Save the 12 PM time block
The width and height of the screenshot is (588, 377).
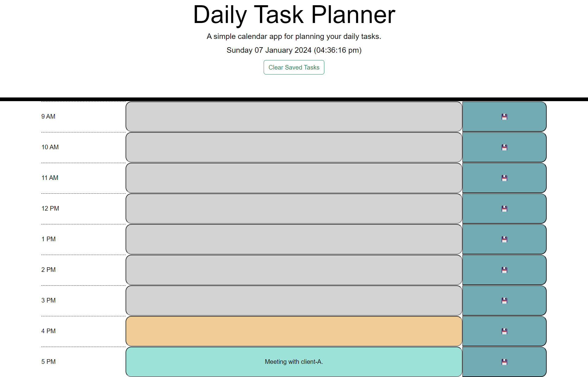pyautogui.click(x=504, y=208)
